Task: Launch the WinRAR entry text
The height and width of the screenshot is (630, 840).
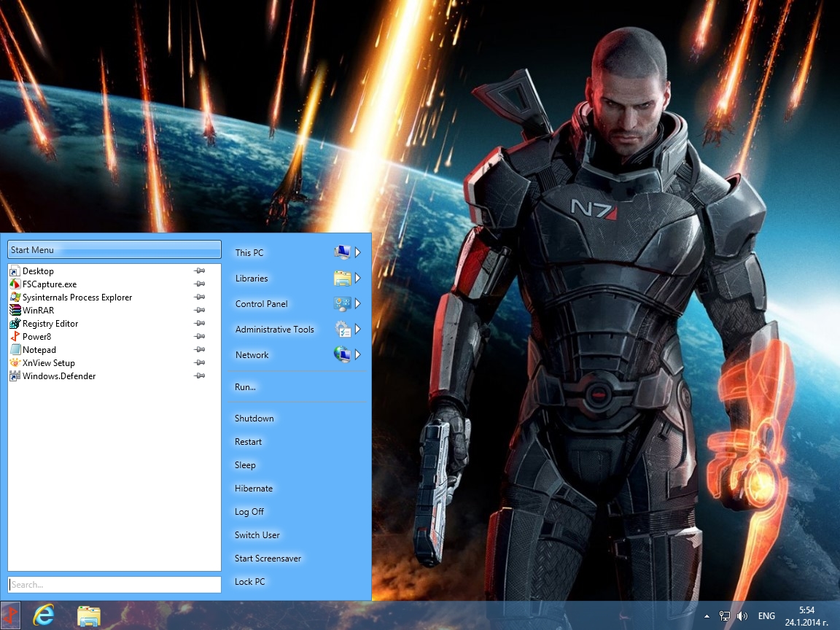Action: coord(38,310)
